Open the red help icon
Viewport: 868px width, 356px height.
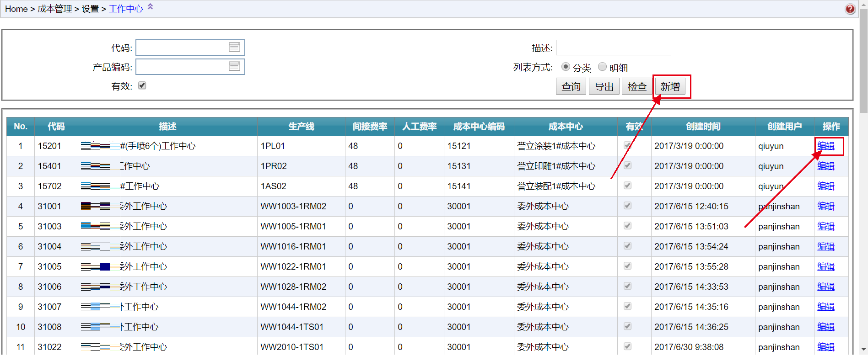(850, 9)
